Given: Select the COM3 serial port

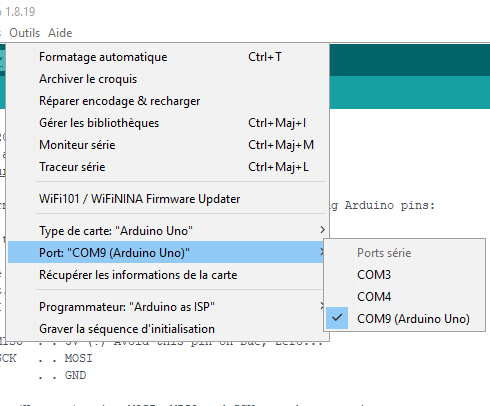Looking at the screenshot, I should pyautogui.click(x=404, y=275).
